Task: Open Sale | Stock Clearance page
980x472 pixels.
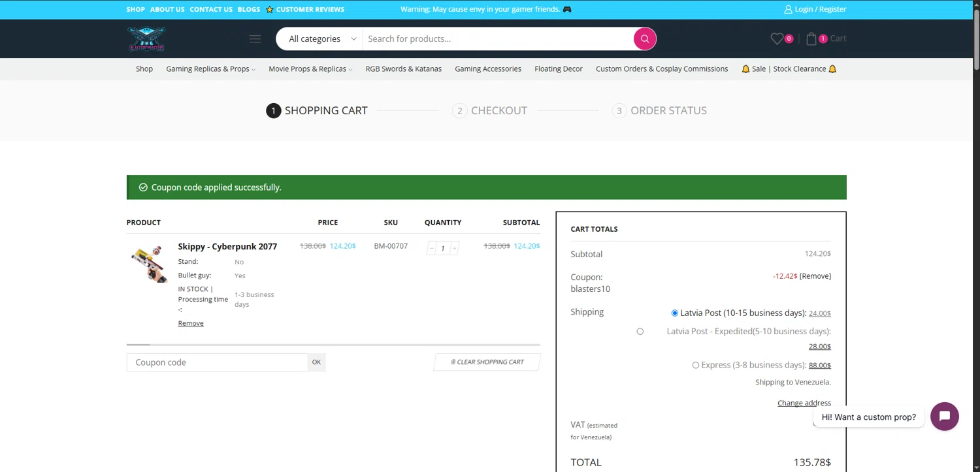Action: point(789,69)
